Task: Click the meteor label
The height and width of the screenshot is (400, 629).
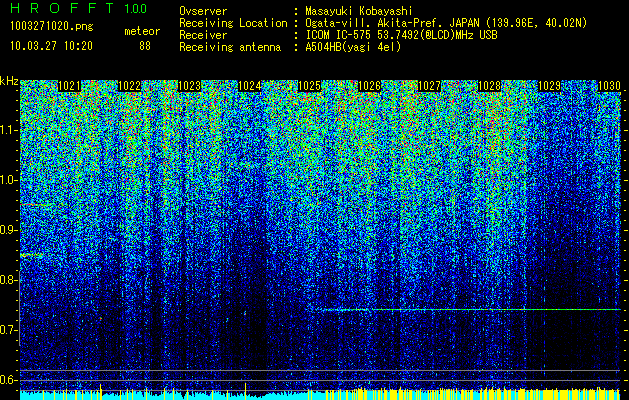Action: (142, 31)
